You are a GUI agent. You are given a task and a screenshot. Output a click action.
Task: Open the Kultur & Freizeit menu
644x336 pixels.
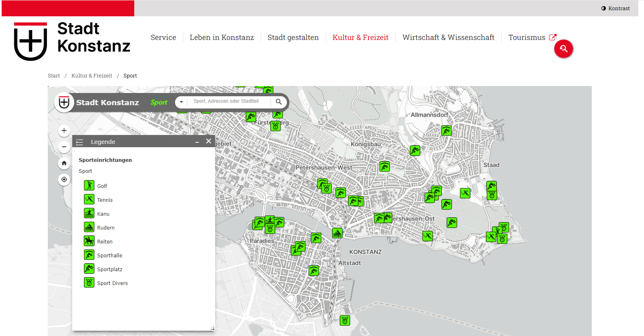(x=360, y=38)
